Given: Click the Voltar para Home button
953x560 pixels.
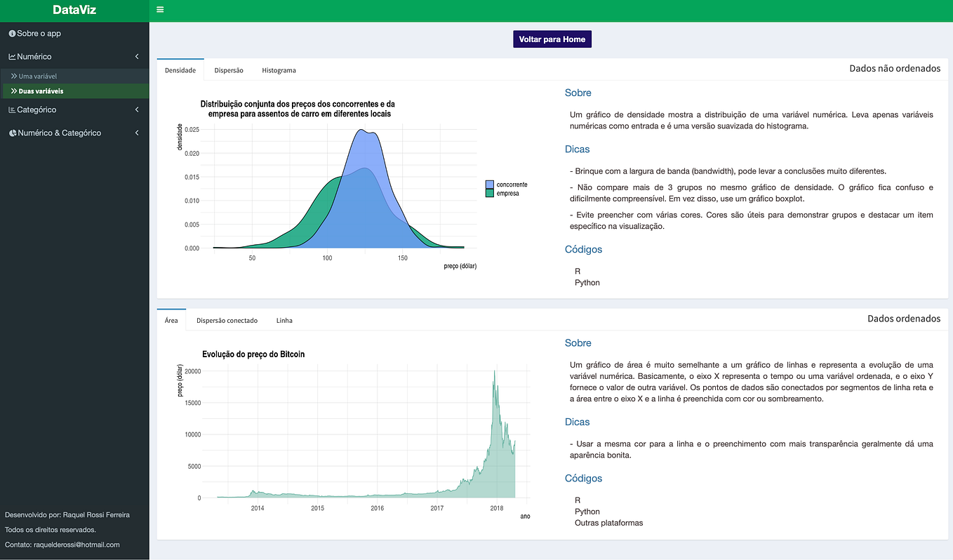Looking at the screenshot, I should pyautogui.click(x=552, y=39).
